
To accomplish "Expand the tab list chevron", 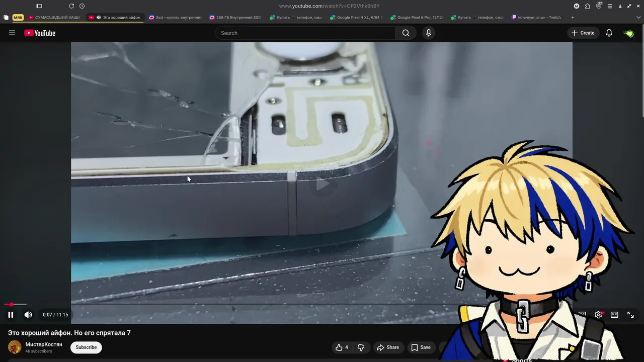I will [x=637, y=18].
